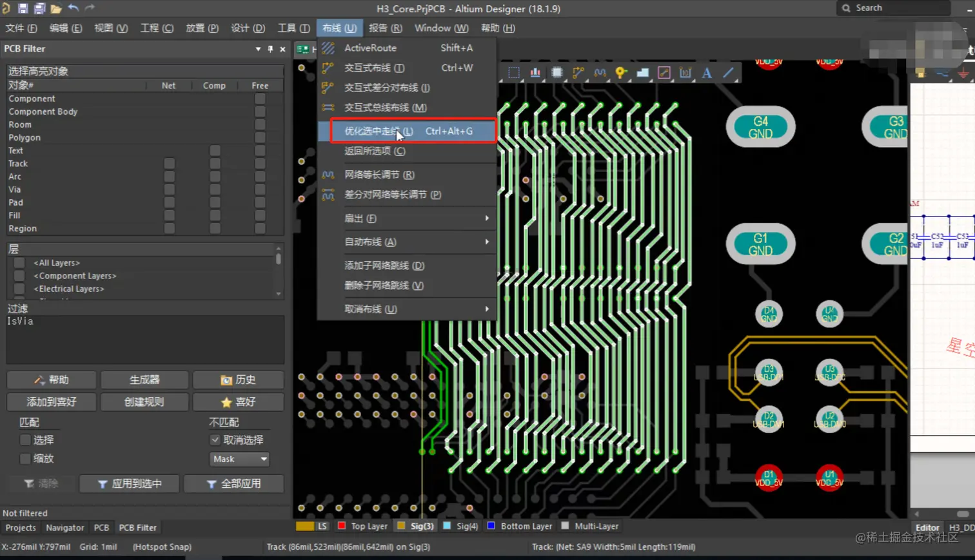Screen dimensions: 975x560
Task: Click the Top Layer red color swatch
Action: coord(342,526)
